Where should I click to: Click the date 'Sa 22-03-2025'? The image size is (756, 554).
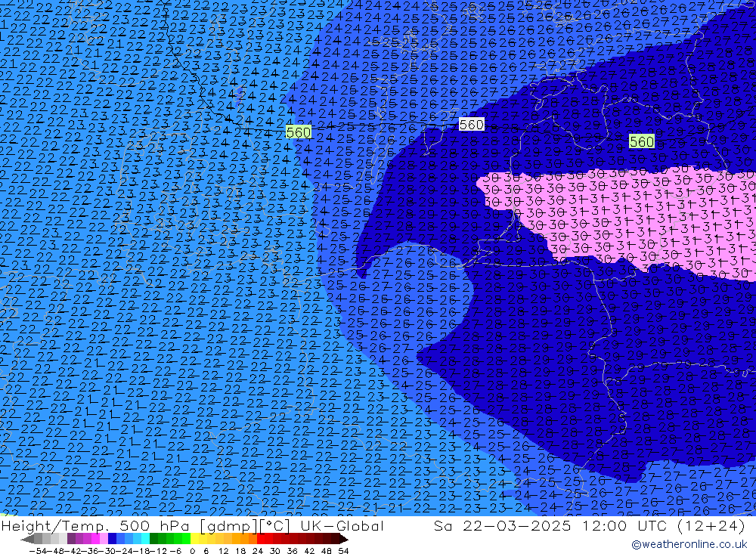(x=503, y=526)
